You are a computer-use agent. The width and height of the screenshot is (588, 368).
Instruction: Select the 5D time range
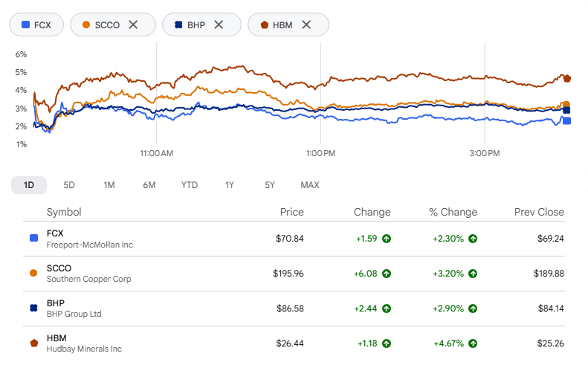coord(69,185)
